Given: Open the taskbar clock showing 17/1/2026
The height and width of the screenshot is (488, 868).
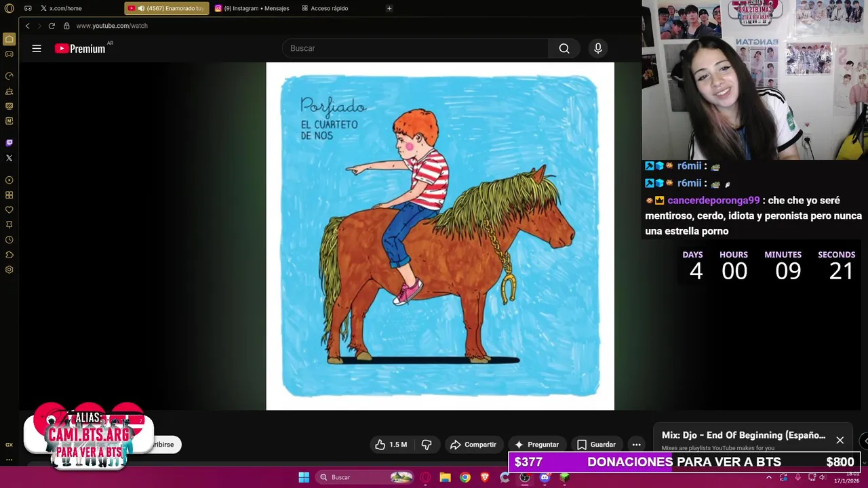Looking at the screenshot, I should click(846, 477).
